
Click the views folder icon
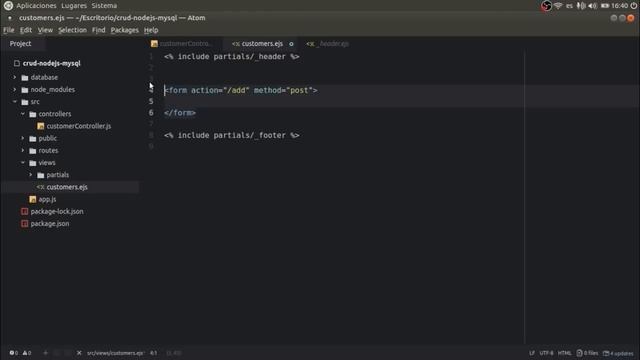tap(33, 163)
